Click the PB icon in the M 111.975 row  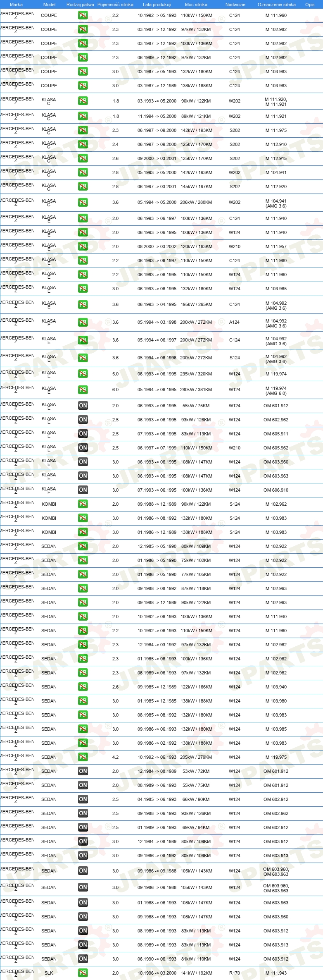[x=83, y=130]
